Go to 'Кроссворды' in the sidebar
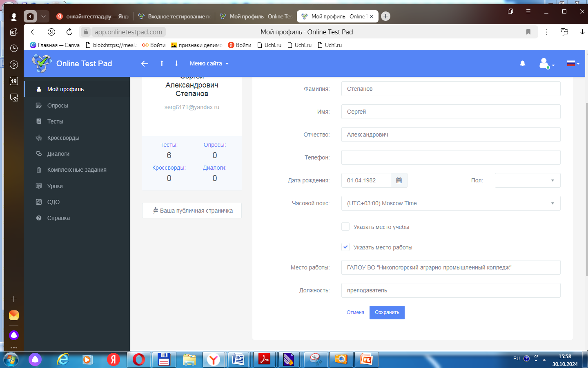This screenshot has height=368, width=588. click(63, 138)
